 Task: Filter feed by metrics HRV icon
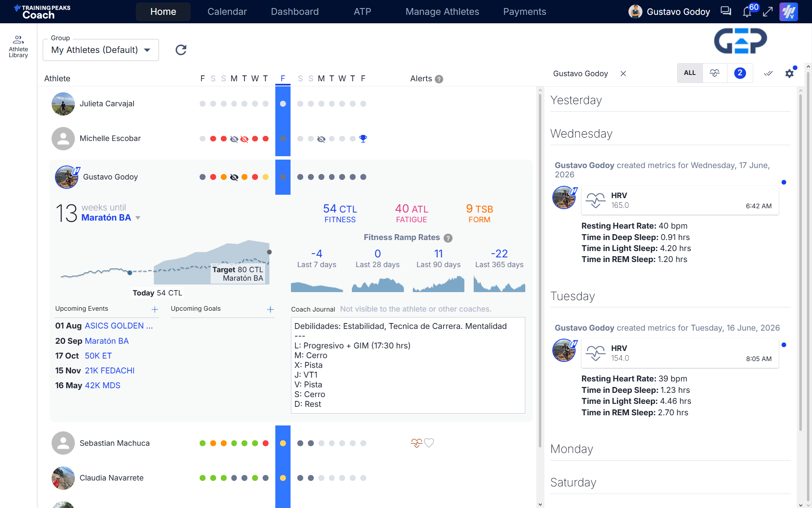pyautogui.click(x=715, y=73)
